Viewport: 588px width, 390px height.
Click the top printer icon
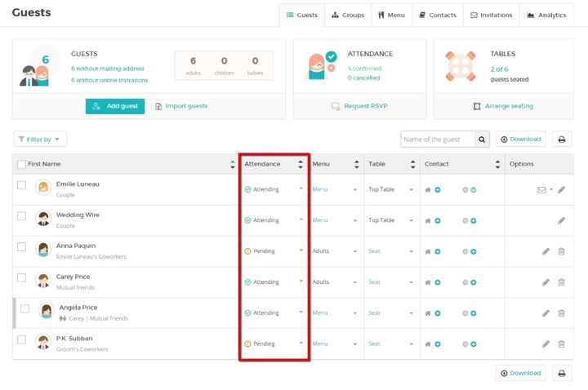(x=561, y=140)
